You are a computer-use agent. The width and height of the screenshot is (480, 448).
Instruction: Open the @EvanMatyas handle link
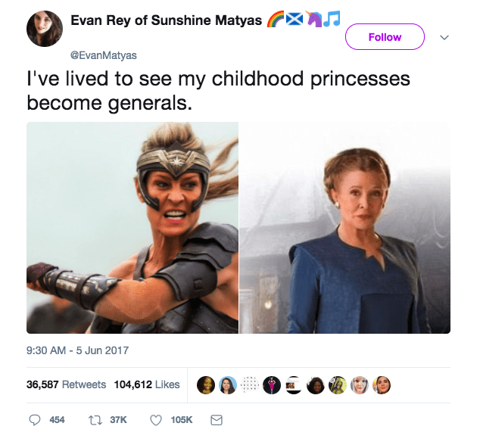click(98, 54)
